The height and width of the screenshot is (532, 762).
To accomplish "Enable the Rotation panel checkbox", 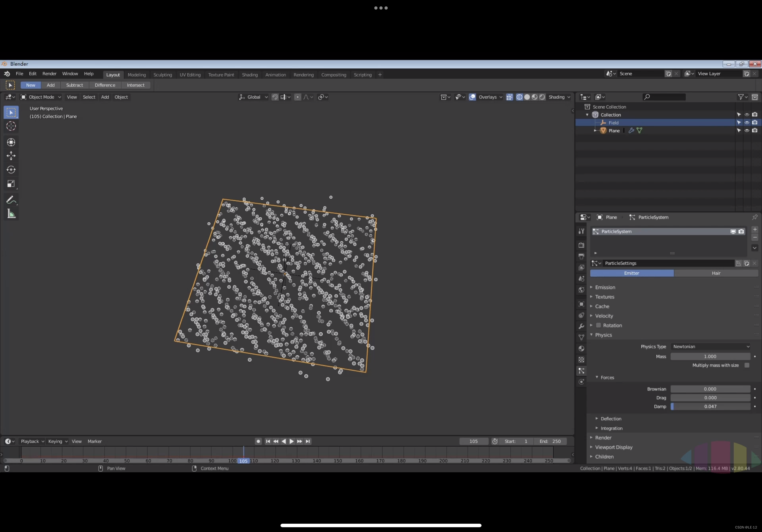I will (598, 325).
